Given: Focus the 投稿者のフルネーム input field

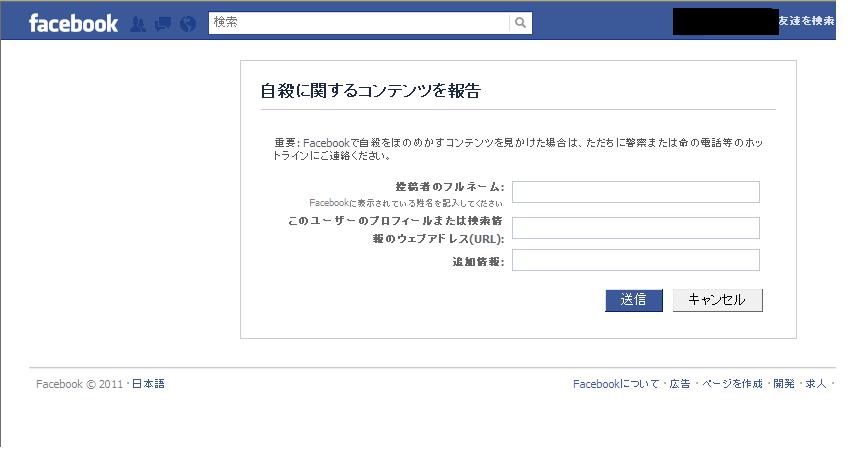Looking at the screenshot, I should pyautogui.click(x=636, y=192).
